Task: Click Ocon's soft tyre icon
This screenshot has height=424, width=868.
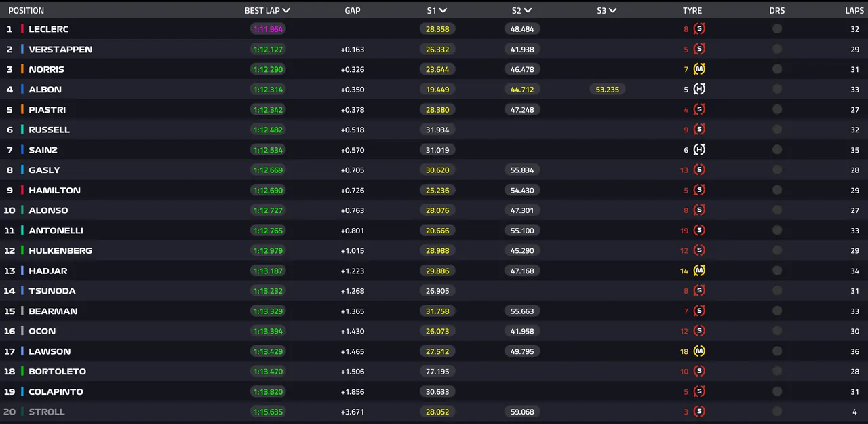Action: tap(699, 331)
